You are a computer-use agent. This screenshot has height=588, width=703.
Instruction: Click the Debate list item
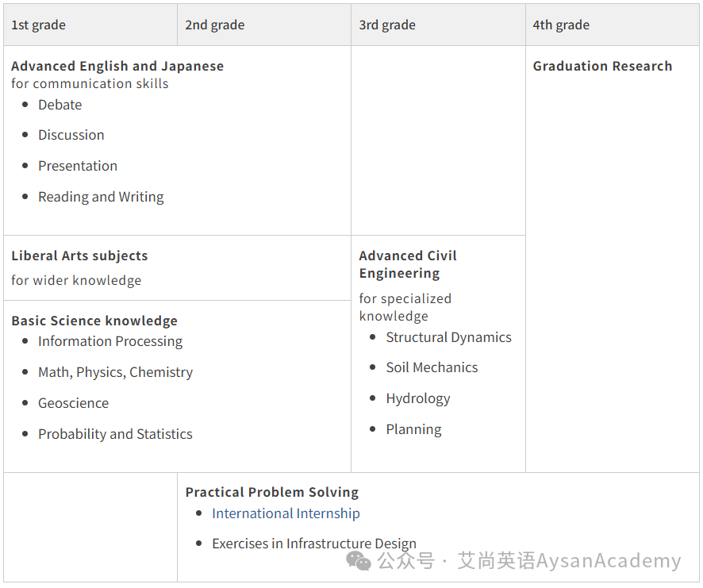(60, 105)
